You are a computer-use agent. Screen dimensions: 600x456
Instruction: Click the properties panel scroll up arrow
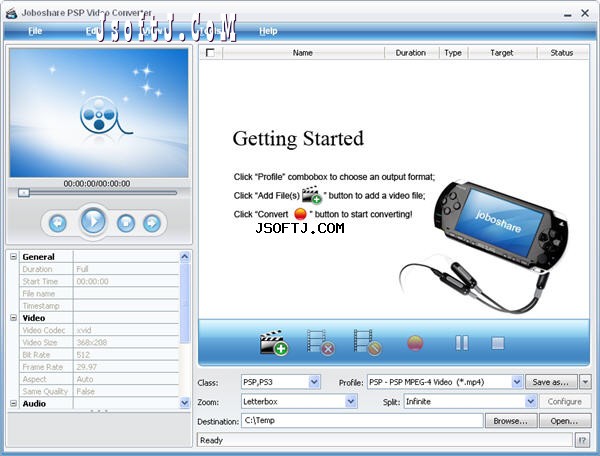click(x=184, y=256)
